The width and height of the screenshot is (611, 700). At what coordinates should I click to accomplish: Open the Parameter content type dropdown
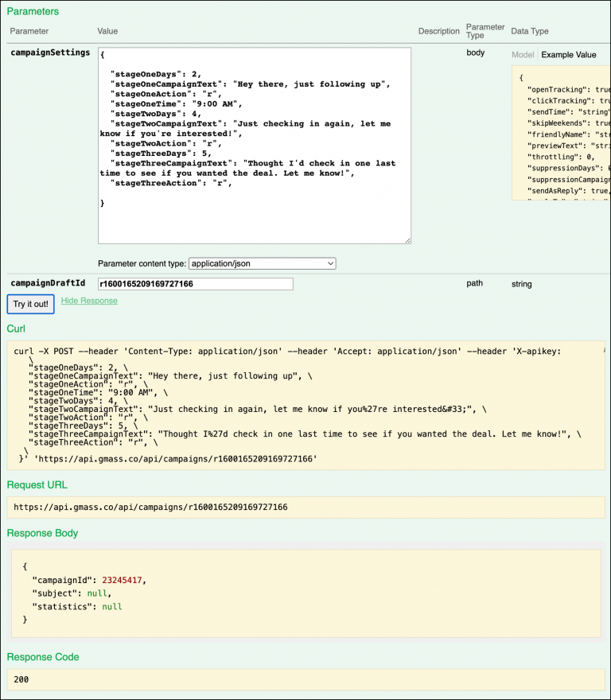click(x=263, y=263)
